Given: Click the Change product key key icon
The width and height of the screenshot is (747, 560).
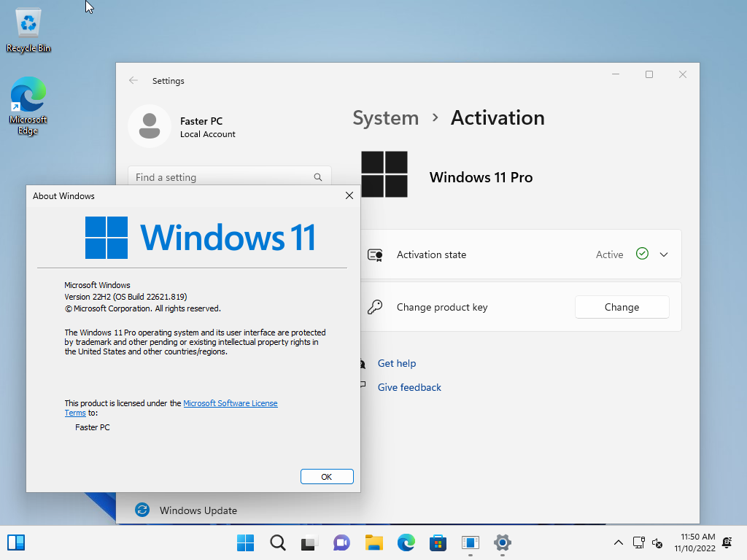Looking at the screenshot, I should tap(375, 307).
